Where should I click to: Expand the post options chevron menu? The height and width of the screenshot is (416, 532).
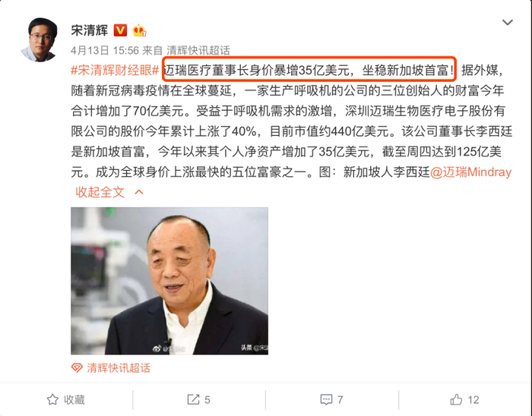click(x=507, y=23)
